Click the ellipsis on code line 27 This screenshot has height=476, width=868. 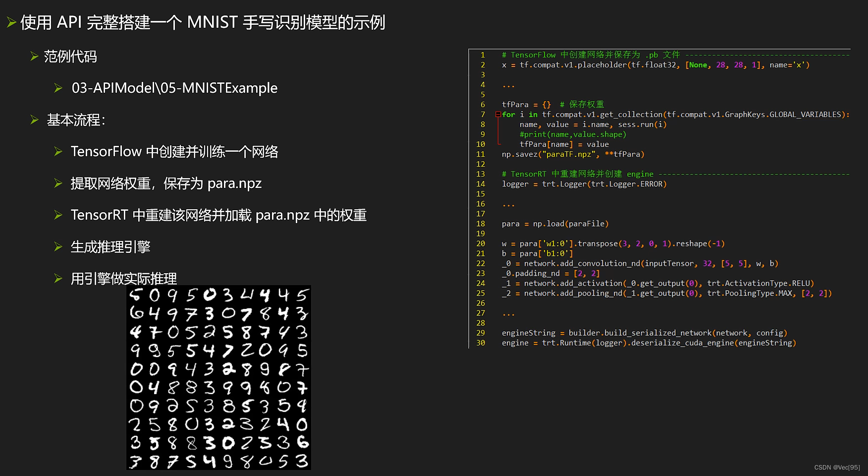tap(508, 314)
